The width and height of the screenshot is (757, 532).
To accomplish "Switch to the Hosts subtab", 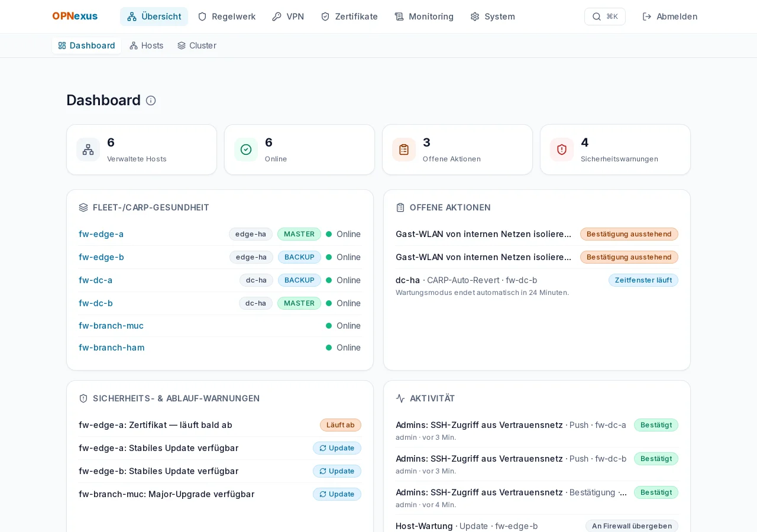I will click(x=147, y=46).
